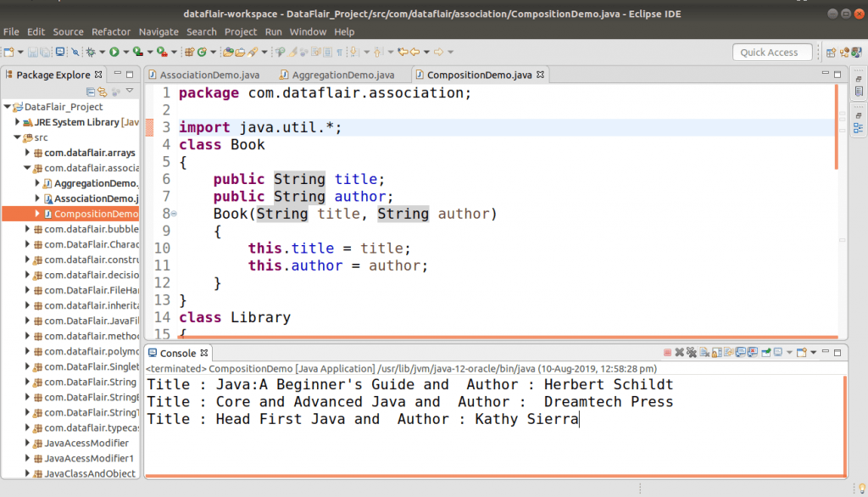868x497 pixels.
Task: Toggle Show Console on Standard Error change
Action: [753, 352]
